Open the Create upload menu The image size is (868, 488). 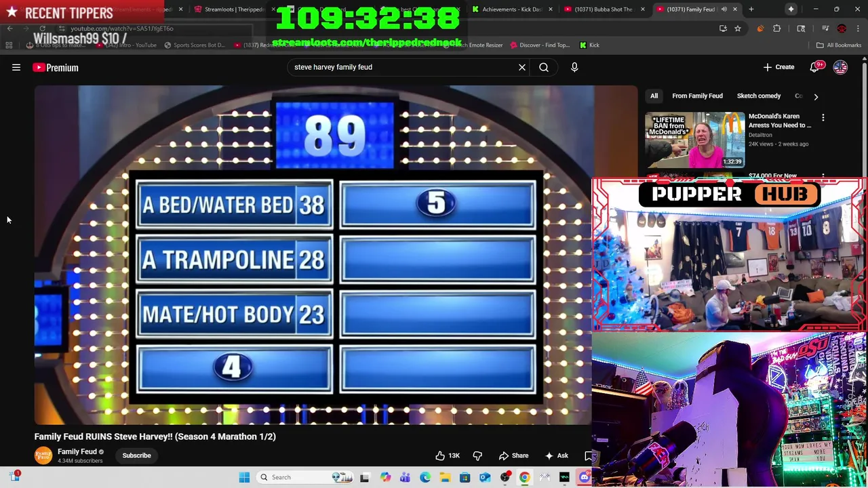pyautogui.click(x=778, y=67)
